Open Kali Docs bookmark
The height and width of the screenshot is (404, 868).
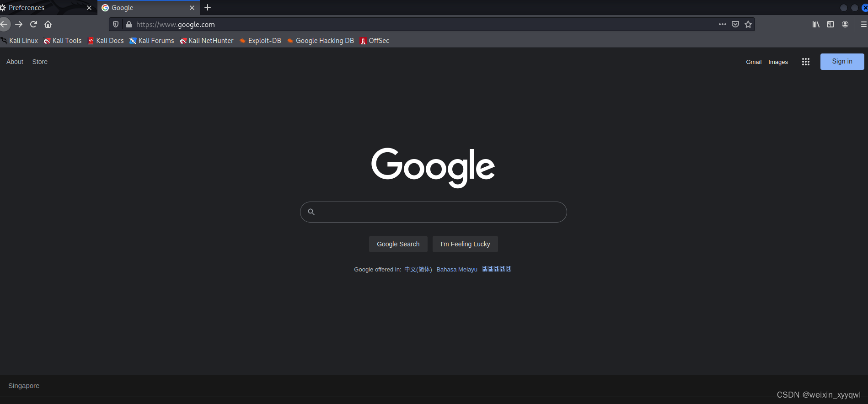click(x=106, y=41)
